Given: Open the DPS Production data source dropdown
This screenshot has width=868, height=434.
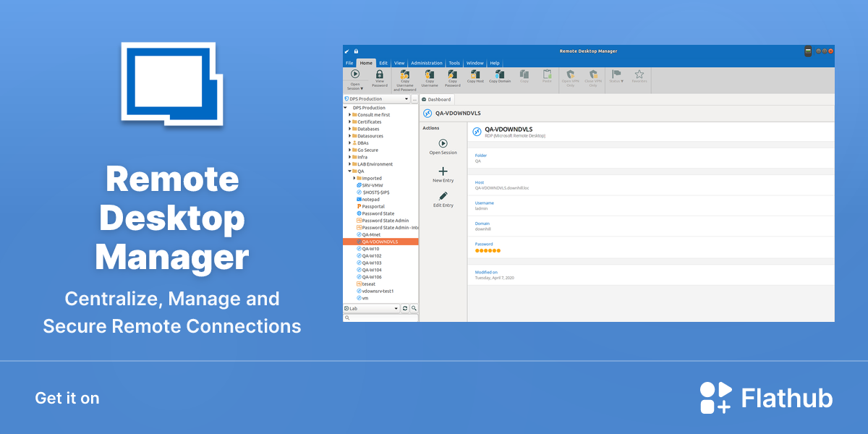Looking at the screenshot, I should (376, 99).
